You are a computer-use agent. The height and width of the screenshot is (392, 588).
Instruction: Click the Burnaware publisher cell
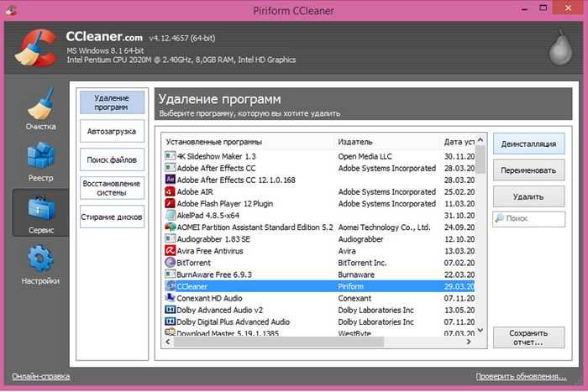[x=356, y=274]
